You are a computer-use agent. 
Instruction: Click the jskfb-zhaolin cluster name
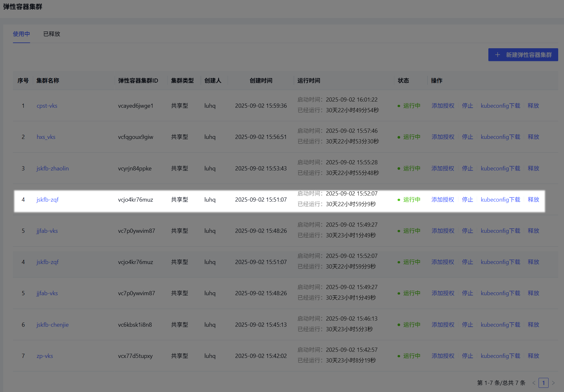pos(52,169)
